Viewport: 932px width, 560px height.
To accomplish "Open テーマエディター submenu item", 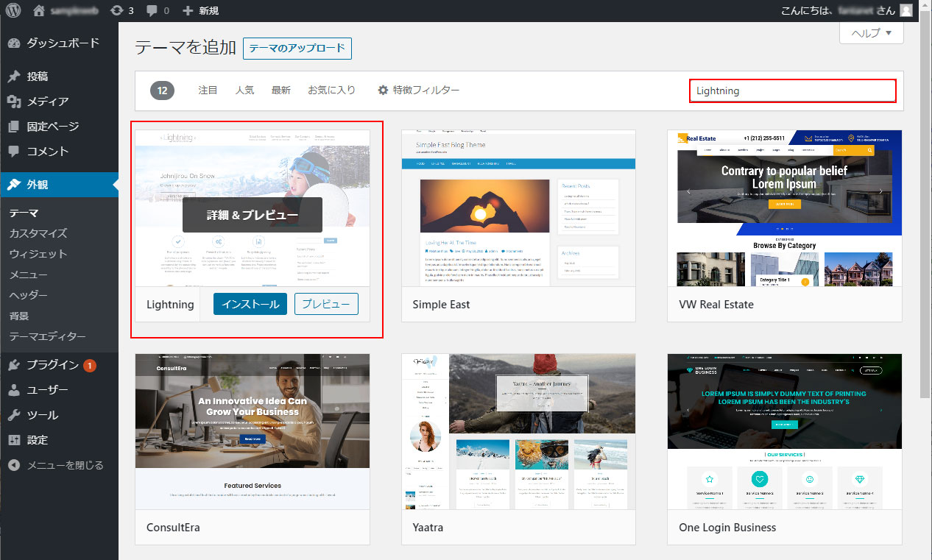I will pos(47,336).
